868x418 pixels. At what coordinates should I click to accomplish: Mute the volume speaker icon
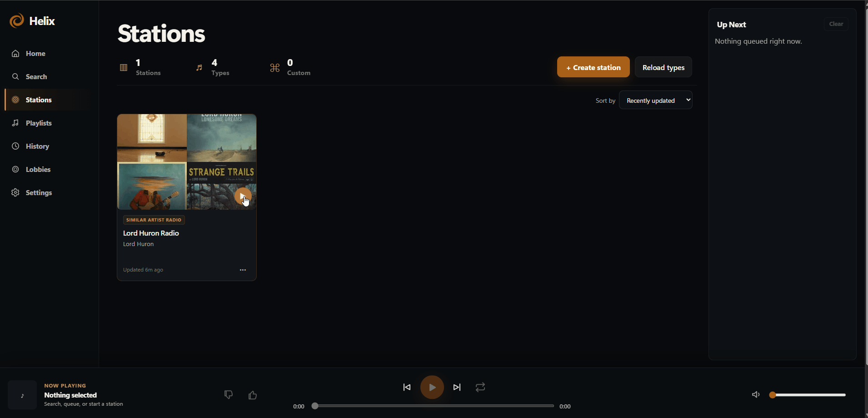click(x=756, y=395)
